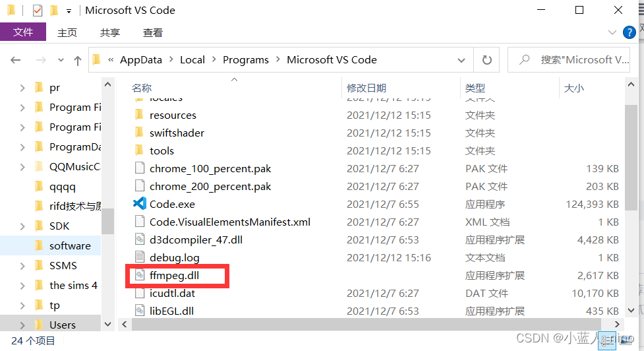
Task: Click the search Microsoft VS Code box
Action: [569, 60]
